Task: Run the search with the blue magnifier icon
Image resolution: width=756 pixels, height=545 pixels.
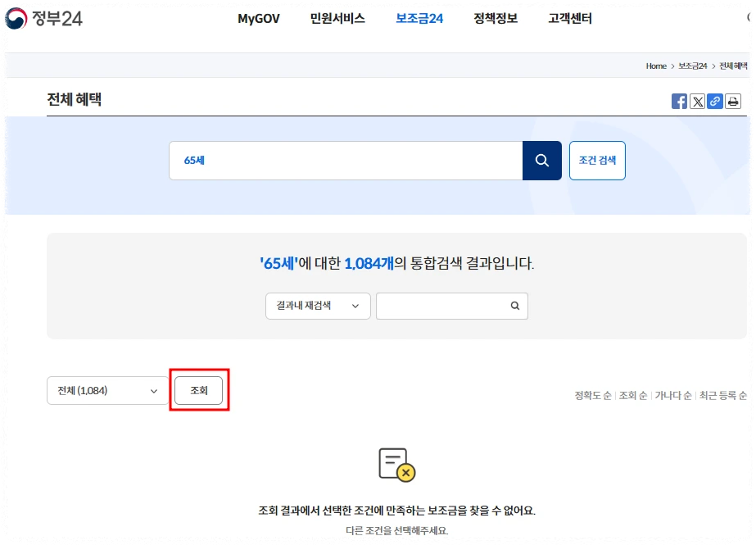Action: point(542,161)
